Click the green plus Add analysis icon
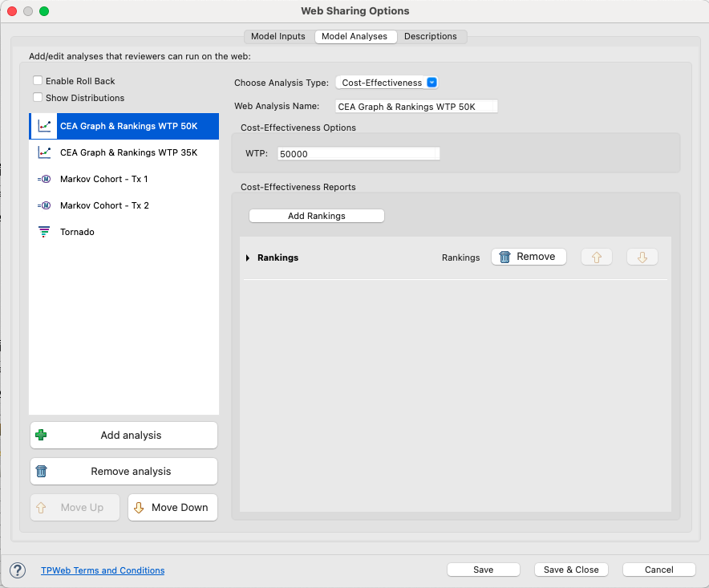Screen dimensions: 709x588 [41, 435]
